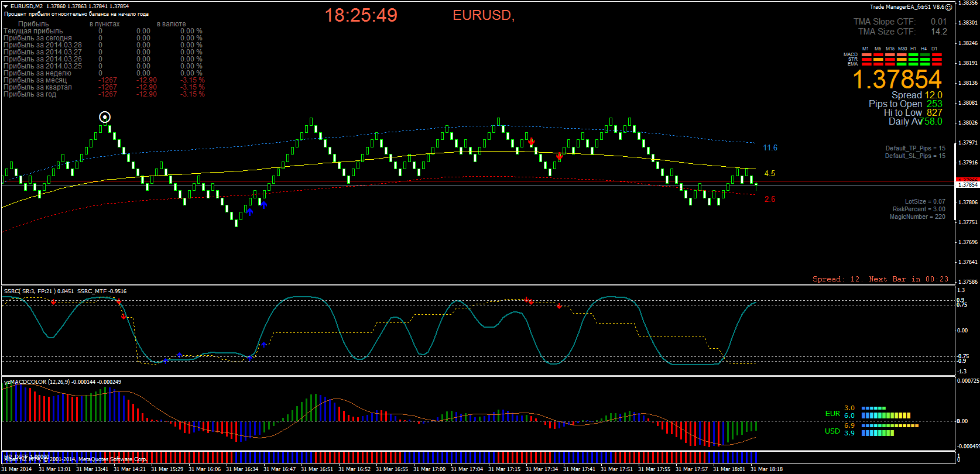This screenshot has height=474, width=980.
Task: Click the LotSize = 0.07 label
Action: [925, 201]
